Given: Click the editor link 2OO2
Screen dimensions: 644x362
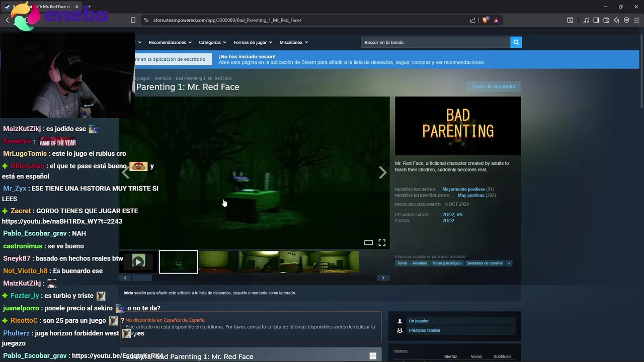Looking at the screenshot, I should pyautogui.click(x=448, y=221).
